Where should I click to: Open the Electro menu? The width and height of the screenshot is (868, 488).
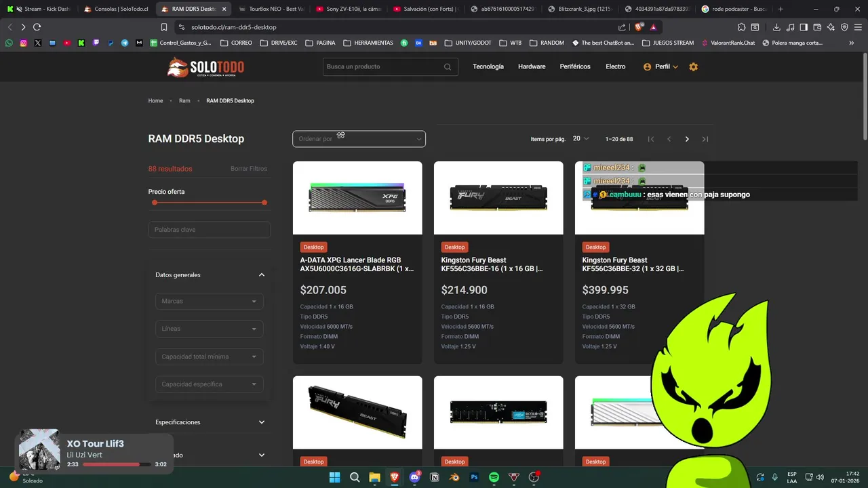[x=616, y=66]
